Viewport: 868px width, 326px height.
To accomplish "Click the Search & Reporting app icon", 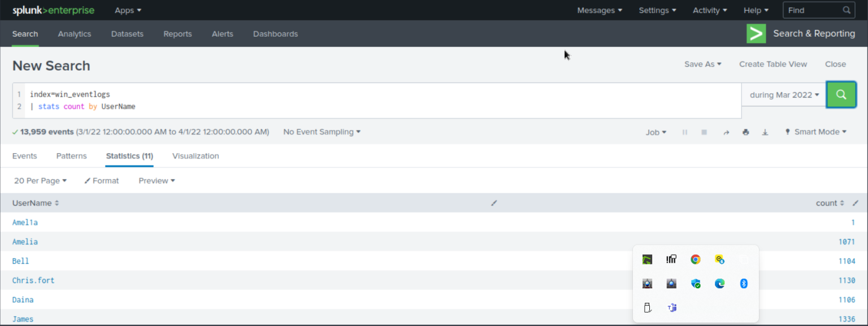I will click(756, 33).
